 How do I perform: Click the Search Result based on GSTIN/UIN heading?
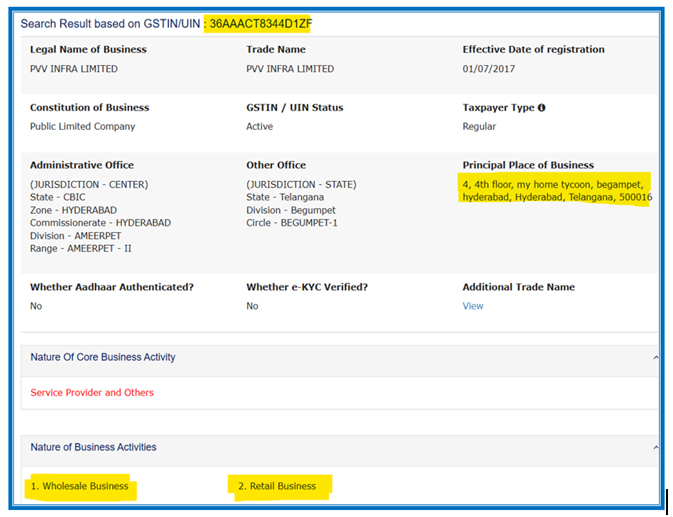(x=110, y=23)
